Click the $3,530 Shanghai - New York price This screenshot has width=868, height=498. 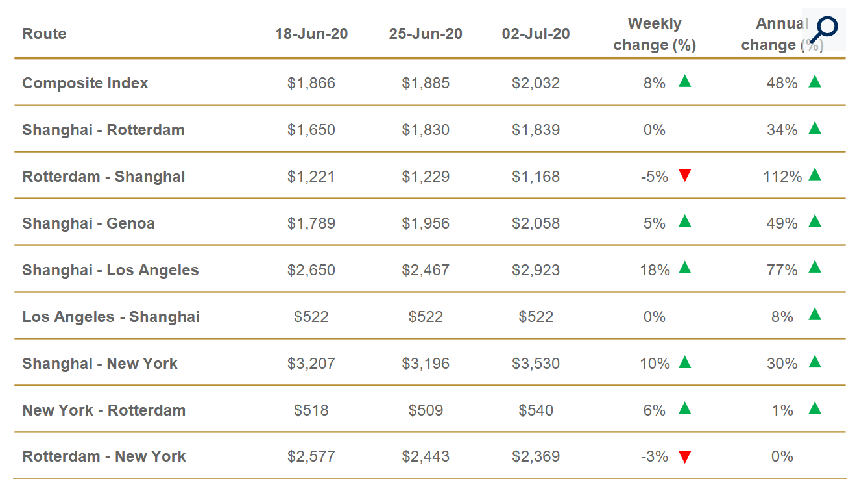[536, 364]
